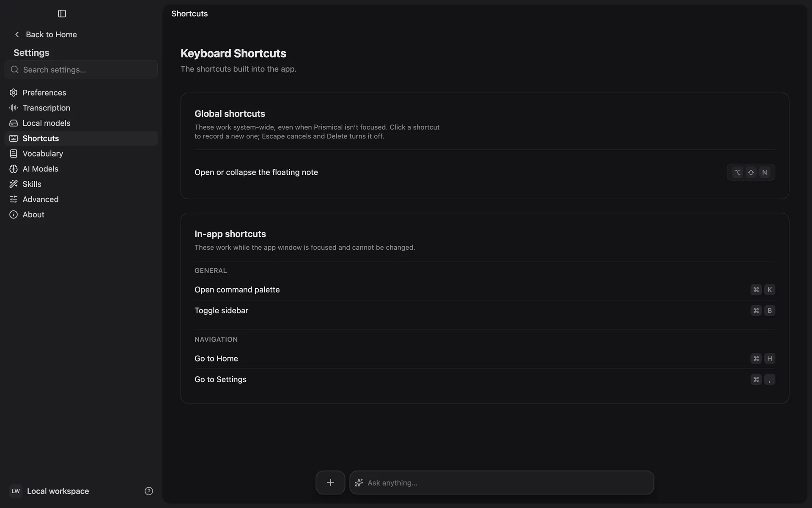Image resolution: width=812 pixels, height=508 pixels.
Task: Click the search magnifier icon in settings
Action: (x=15, y=69)
